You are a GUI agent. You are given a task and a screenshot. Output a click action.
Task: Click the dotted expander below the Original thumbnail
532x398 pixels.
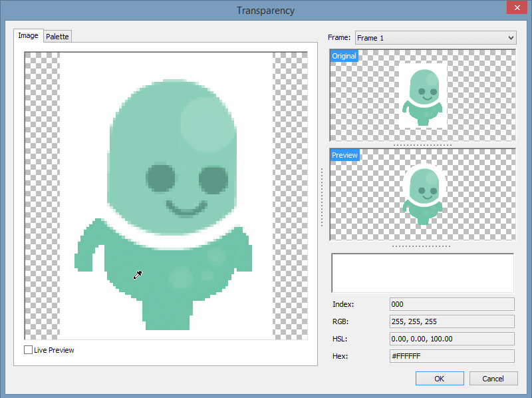tap(422, 144)
